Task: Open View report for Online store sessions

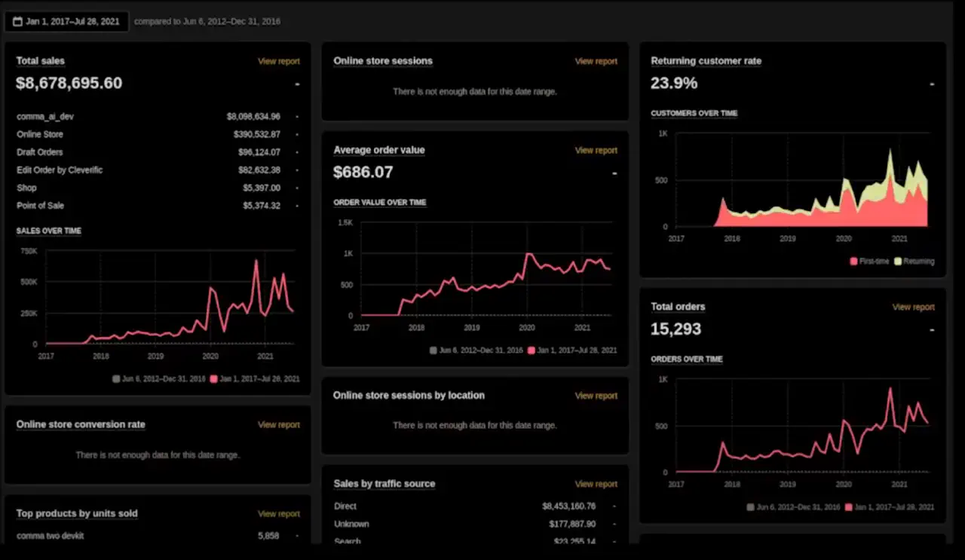Action: coord(596,62)
